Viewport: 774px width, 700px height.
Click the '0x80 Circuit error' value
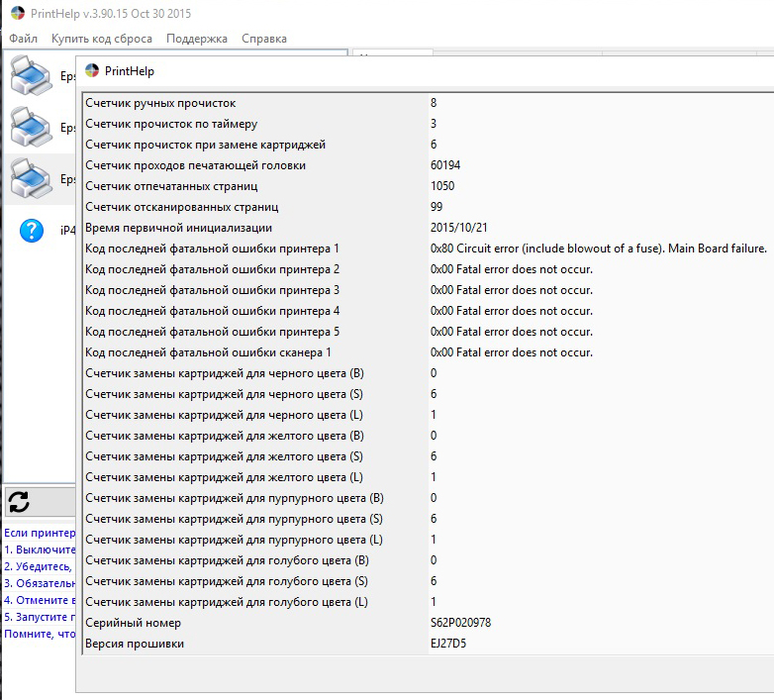[x=598, y=249]
